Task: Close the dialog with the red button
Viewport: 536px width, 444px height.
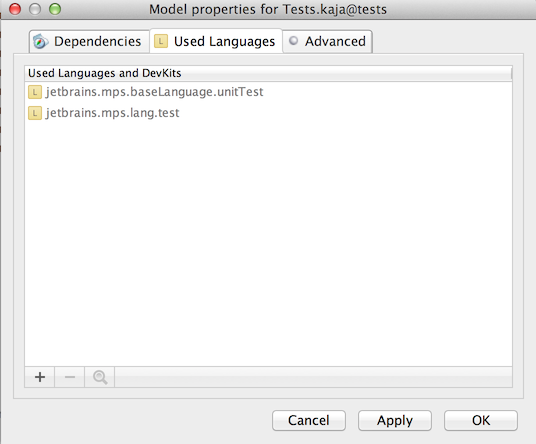Action: pos(15,9)
